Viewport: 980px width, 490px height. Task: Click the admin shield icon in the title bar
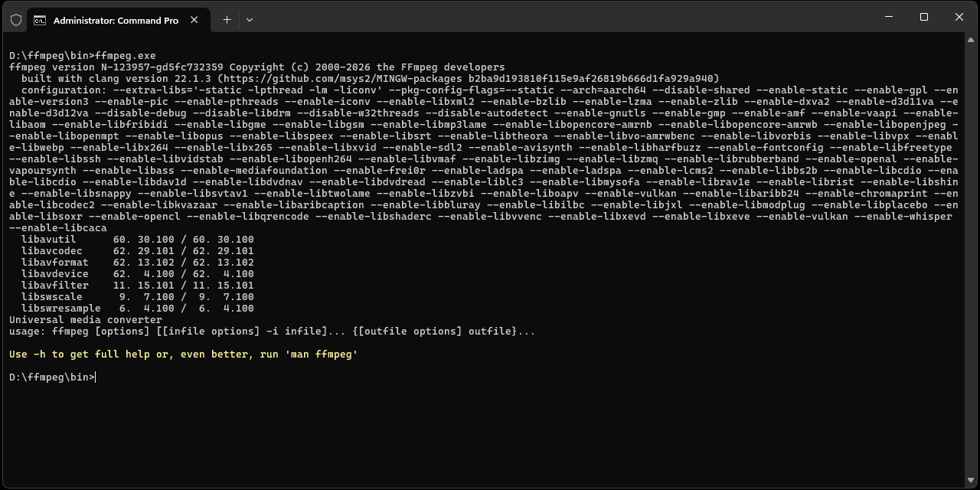(x=15, y=19)
